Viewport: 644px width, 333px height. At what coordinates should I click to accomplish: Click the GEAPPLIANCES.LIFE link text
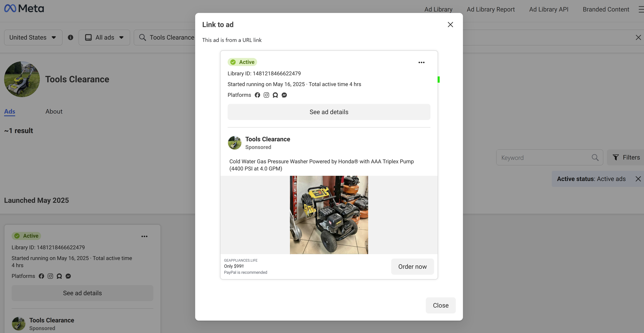click(241, 260)
